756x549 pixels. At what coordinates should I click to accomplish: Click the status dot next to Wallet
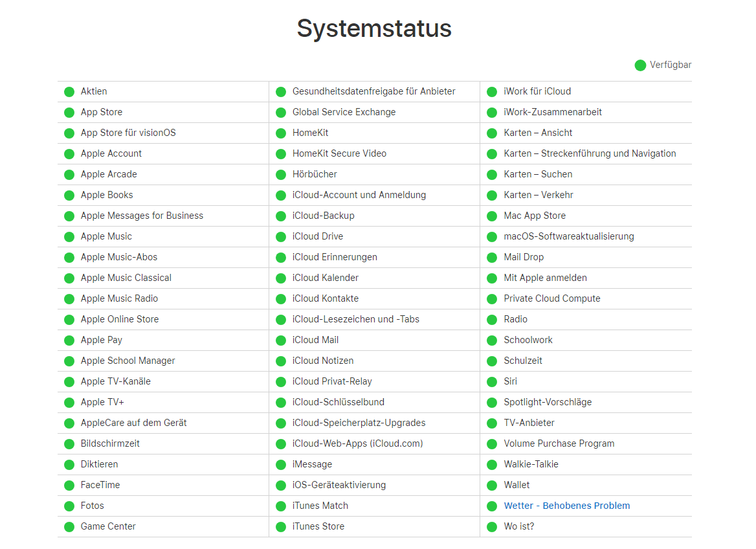492,485
